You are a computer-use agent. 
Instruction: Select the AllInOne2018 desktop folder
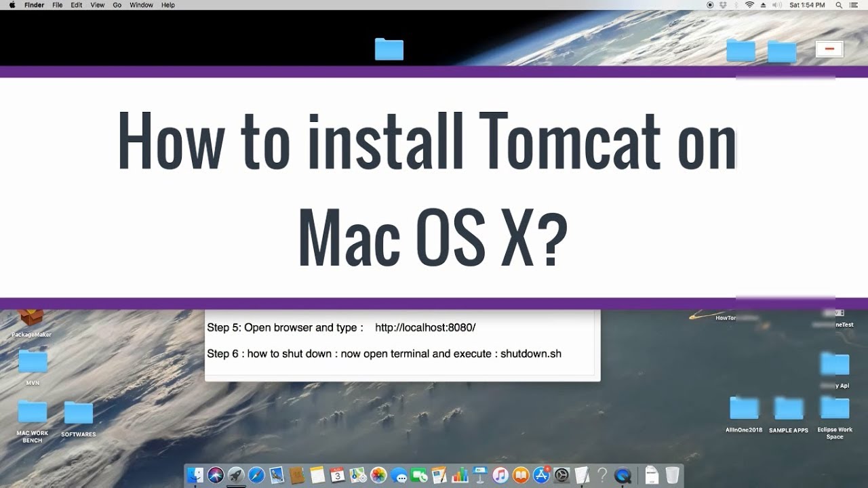[744, 414]
